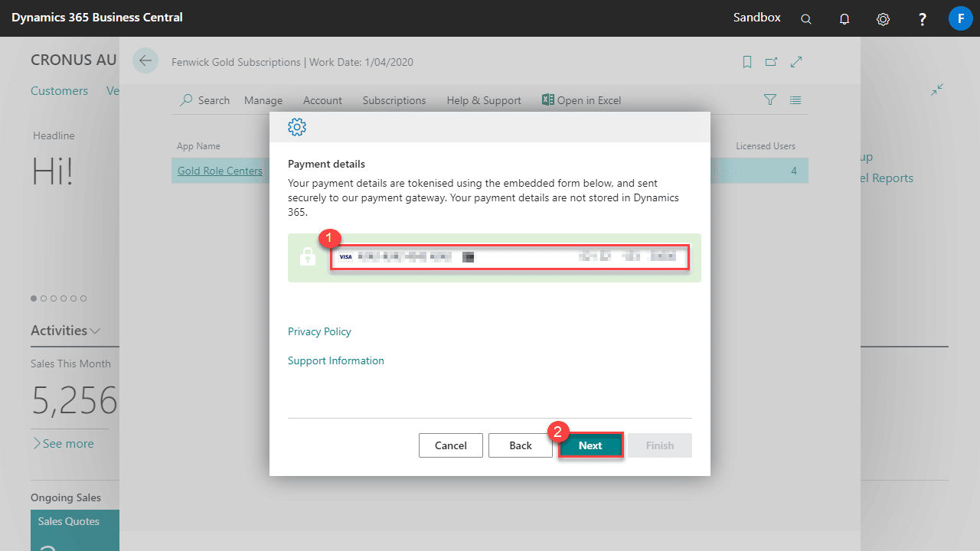The image size is (980, 551).
Task: Click the App Name column header
Action: coord(198,146)
